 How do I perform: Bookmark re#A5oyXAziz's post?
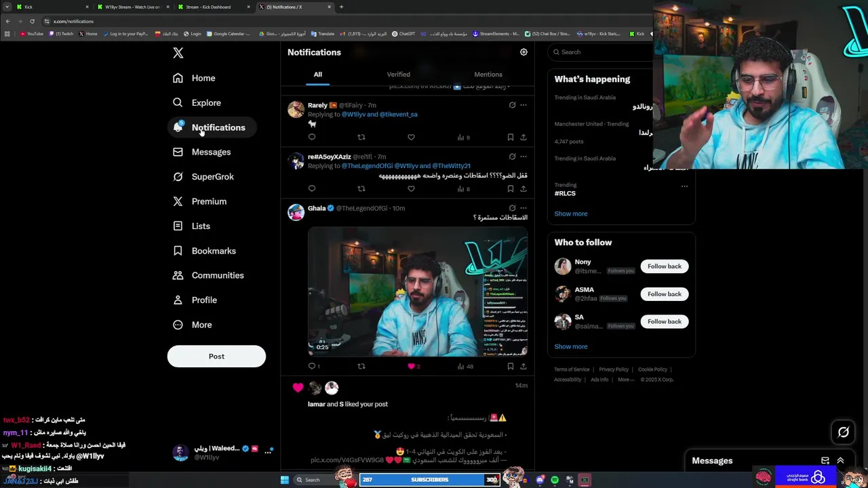511,188
